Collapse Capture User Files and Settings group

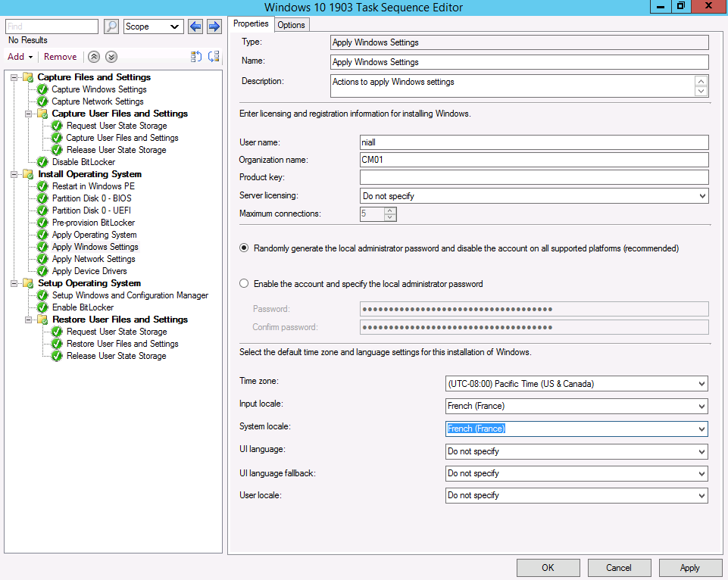(28, 114)
